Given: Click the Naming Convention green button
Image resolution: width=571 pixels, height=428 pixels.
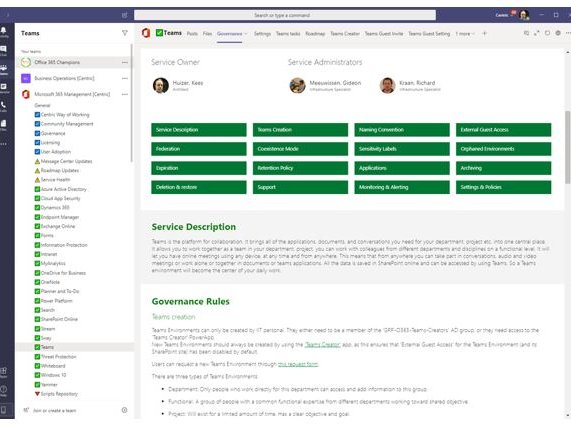Looking at the screenshot, I should (402, 130).
